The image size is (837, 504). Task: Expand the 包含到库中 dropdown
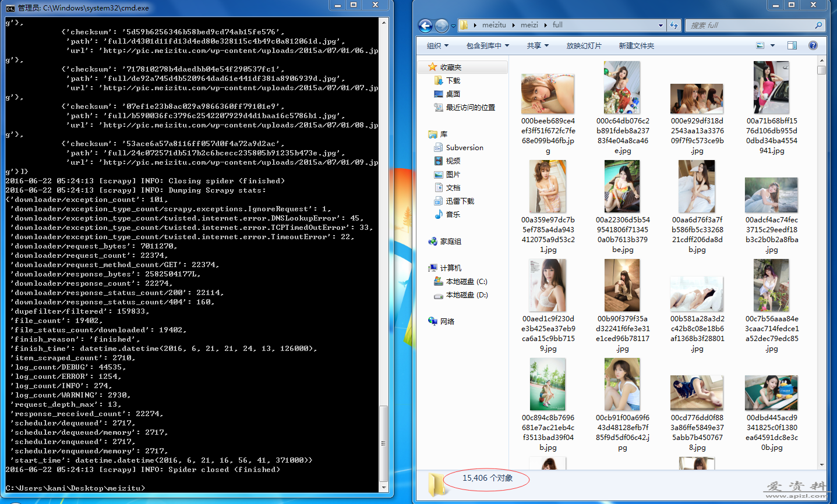488,45
